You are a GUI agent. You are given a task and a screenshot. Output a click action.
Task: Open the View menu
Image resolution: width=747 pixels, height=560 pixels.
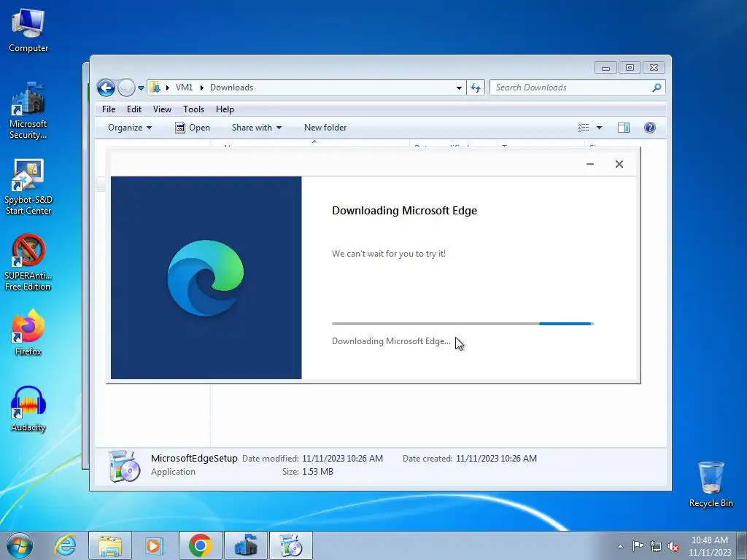[162, 109]
